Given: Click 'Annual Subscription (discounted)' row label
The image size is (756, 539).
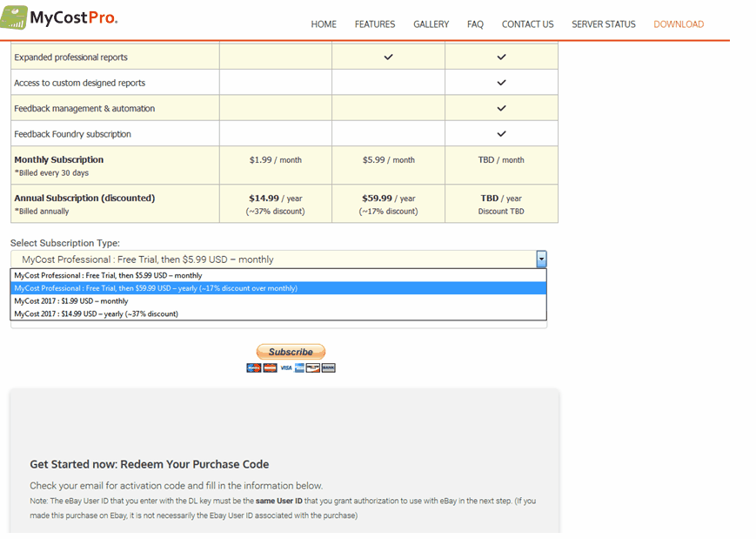Looking at the screenshot, I should [x=84, y=199].
